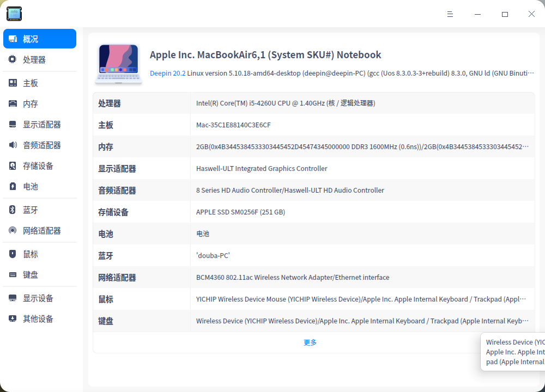This screenshot has width=545, height=392.
Task: Open 鼠标 section in sidebar
Action: (x=40, y=254)
